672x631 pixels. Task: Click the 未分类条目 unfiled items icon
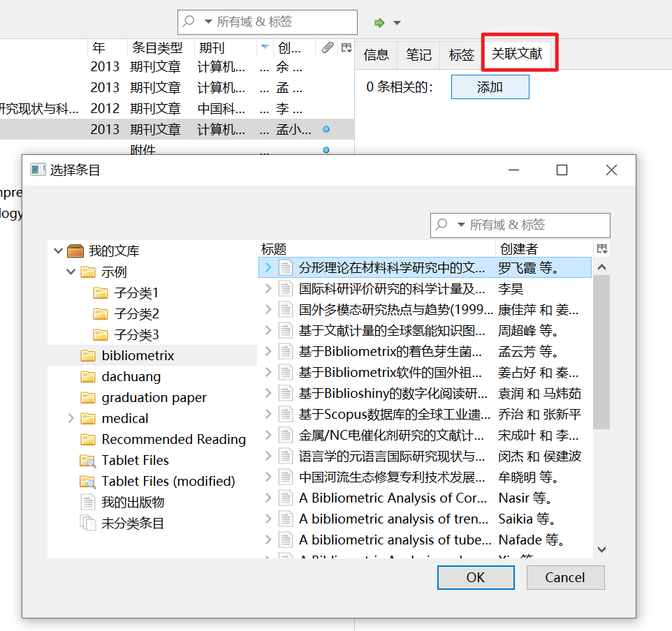click(89, 522)
